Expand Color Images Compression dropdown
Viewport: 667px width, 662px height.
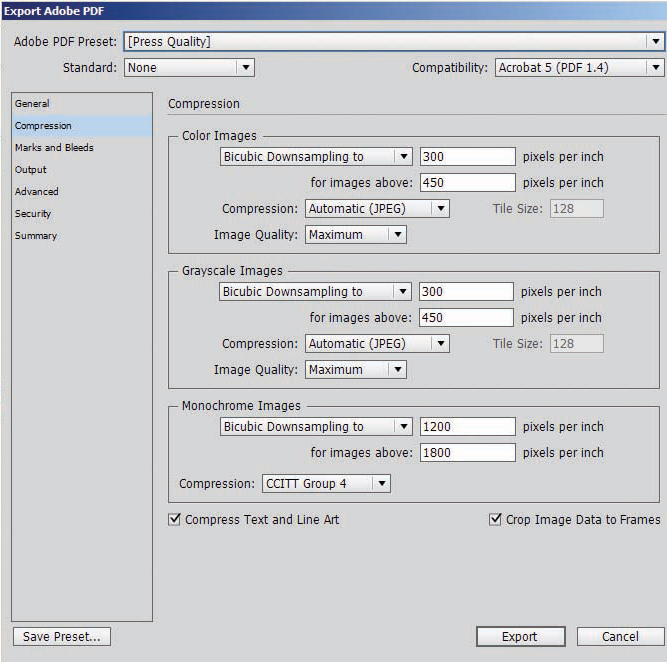point(376,209)
